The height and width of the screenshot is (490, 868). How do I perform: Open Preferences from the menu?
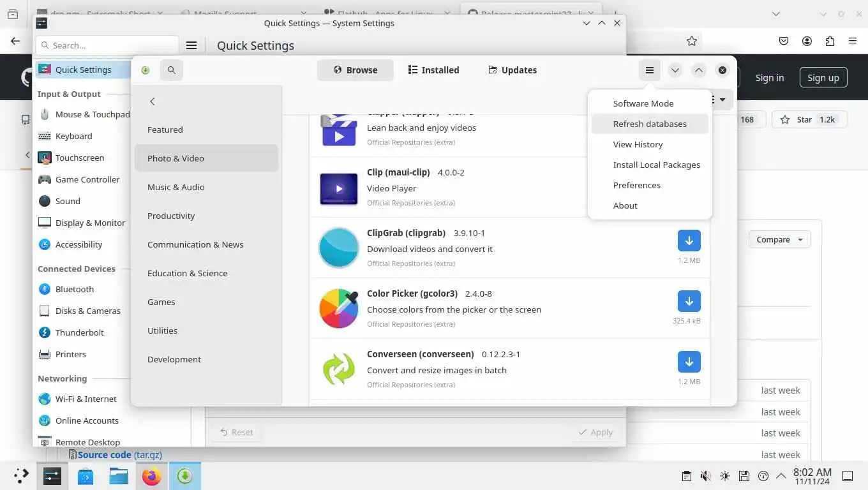[x=650, y=185]
